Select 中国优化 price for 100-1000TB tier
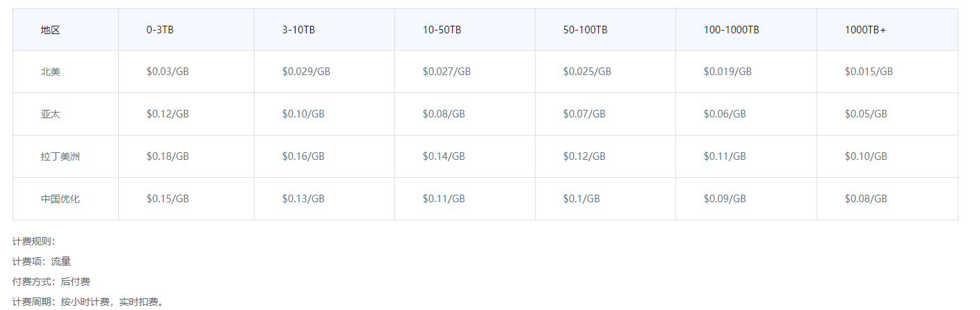The width and height of the screenshot is (980, 310). pyautogui.click(x=725, y=199)
